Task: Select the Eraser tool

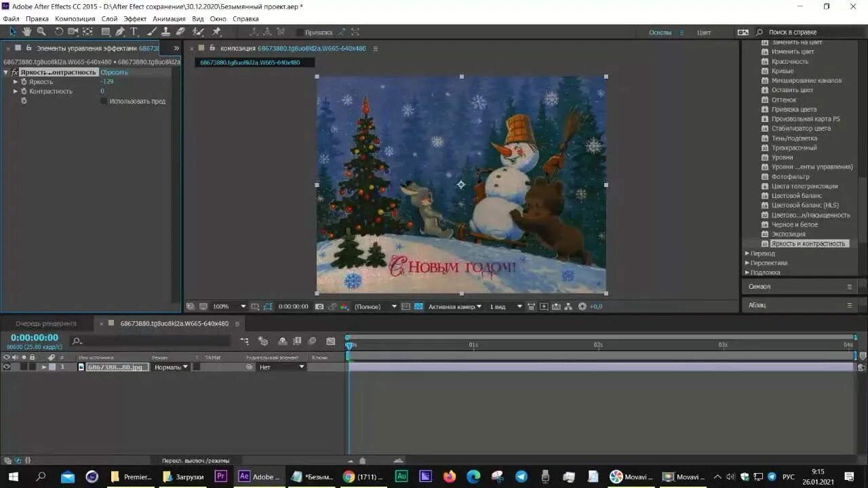Action: (x=180, y=31)
